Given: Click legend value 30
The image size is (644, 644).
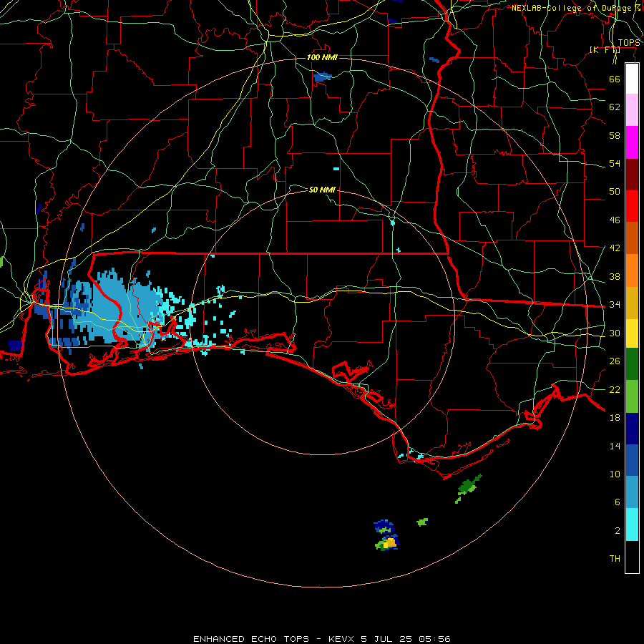Looking at the screenshot, I should [615, 333].
